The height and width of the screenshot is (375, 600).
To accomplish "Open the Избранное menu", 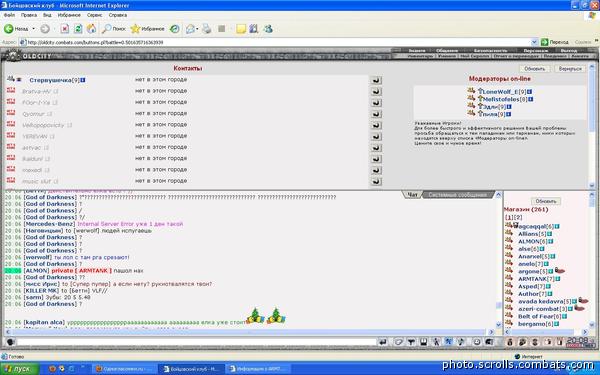I will tap(69, 15).
